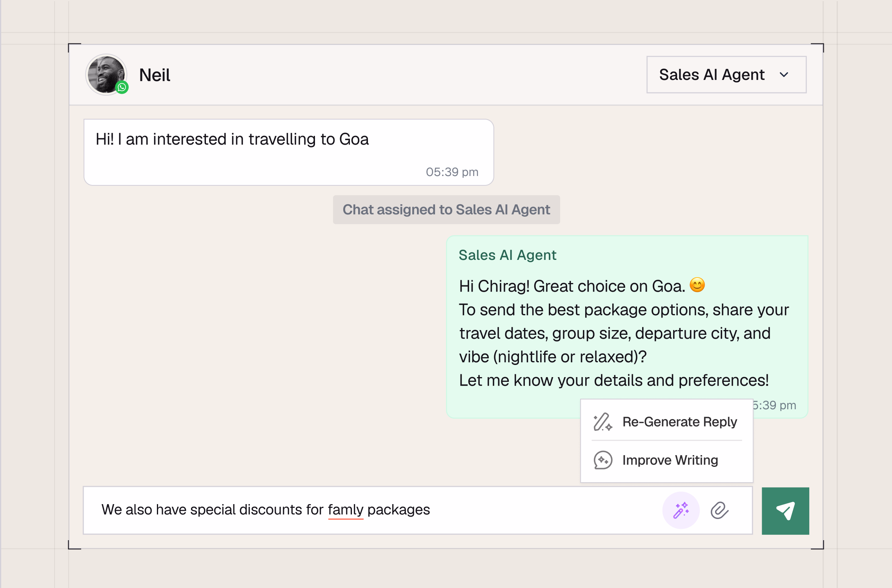892x588 pixels.
Task: Choose Improve Writing from the popup menu
Action: (x=670, y=460)
